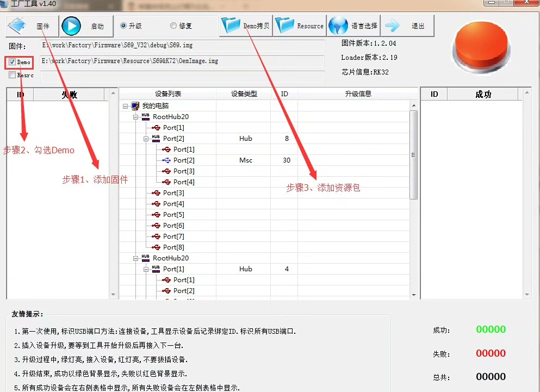Click the blue USB icon of Msc Port[2]

166,160
